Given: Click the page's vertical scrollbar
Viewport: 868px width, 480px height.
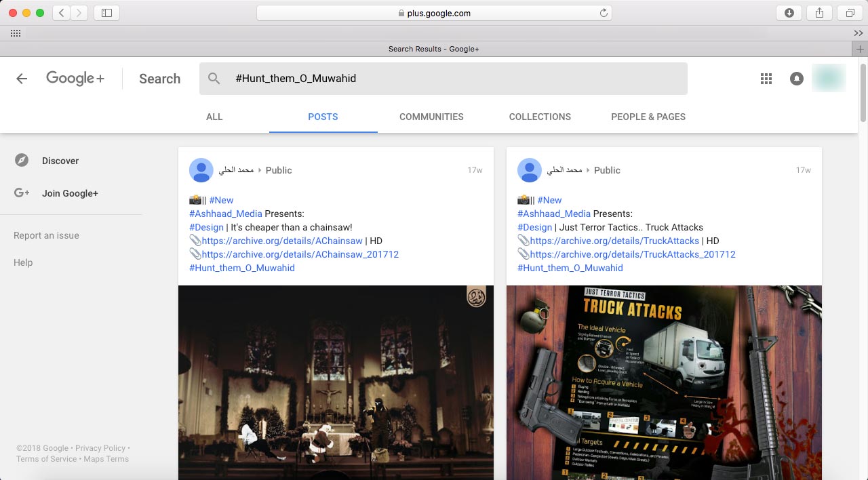Looking at the screenshot, I should (863, 92).
